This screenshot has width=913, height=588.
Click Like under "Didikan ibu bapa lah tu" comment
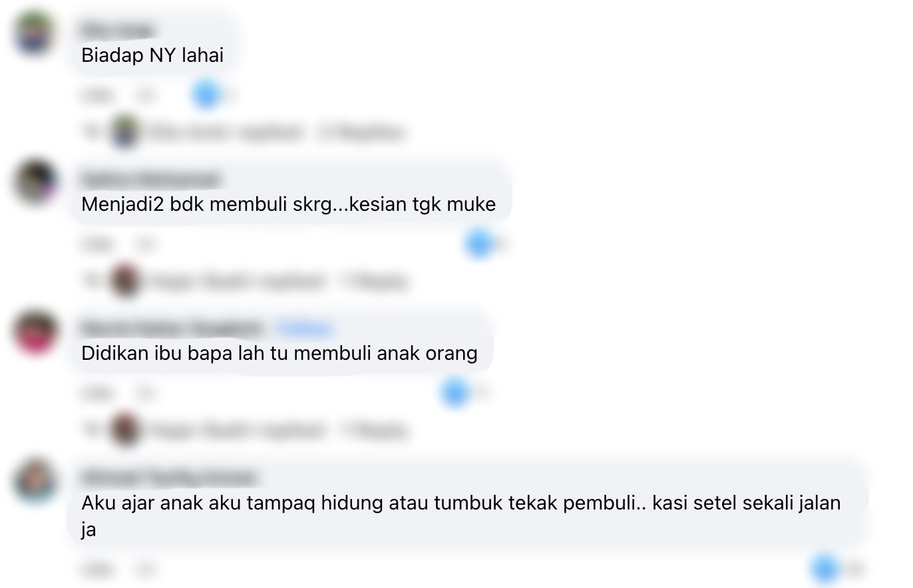[97, 394]
